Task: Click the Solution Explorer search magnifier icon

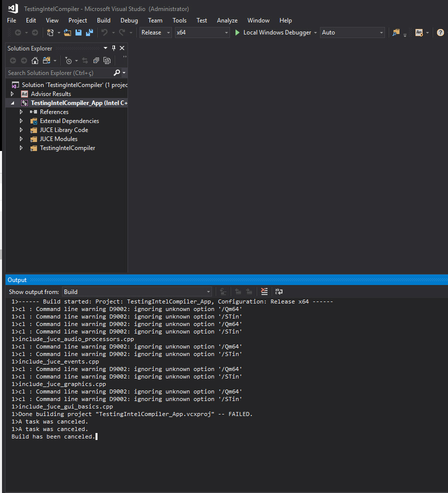Action: pos(116,72)
